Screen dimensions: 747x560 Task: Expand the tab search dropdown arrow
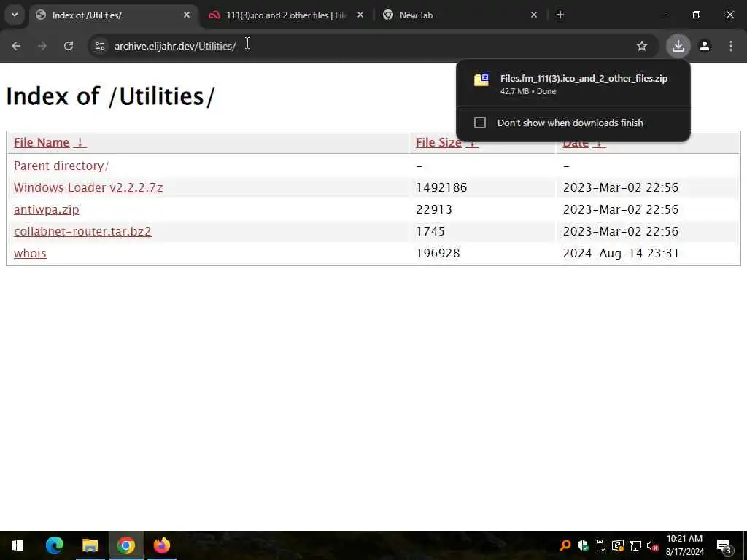(15, 15)
